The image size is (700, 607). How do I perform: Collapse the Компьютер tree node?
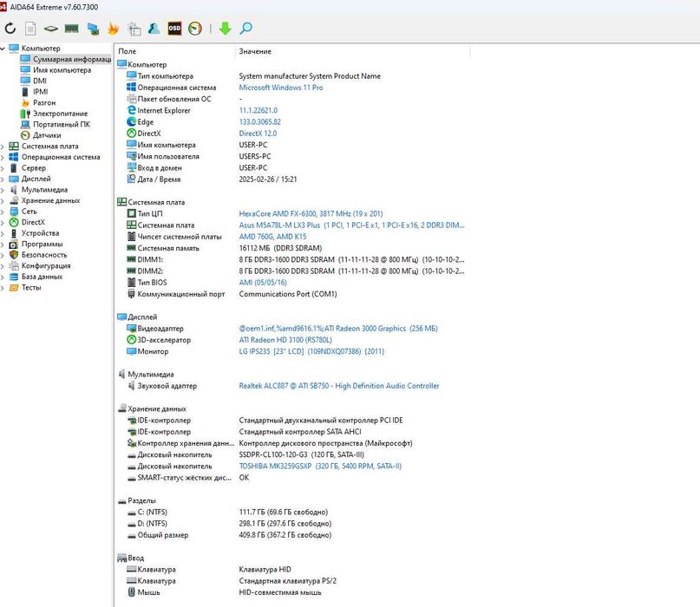pos(3,49)
